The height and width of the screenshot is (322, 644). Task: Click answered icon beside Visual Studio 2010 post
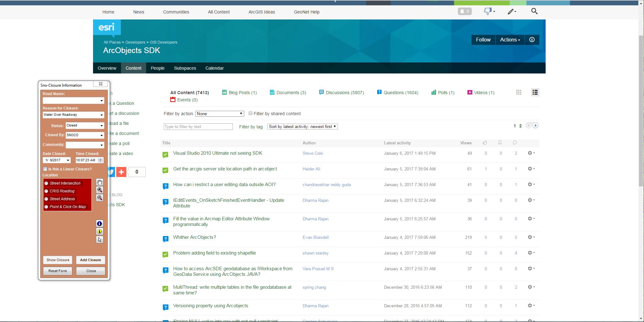165,155
